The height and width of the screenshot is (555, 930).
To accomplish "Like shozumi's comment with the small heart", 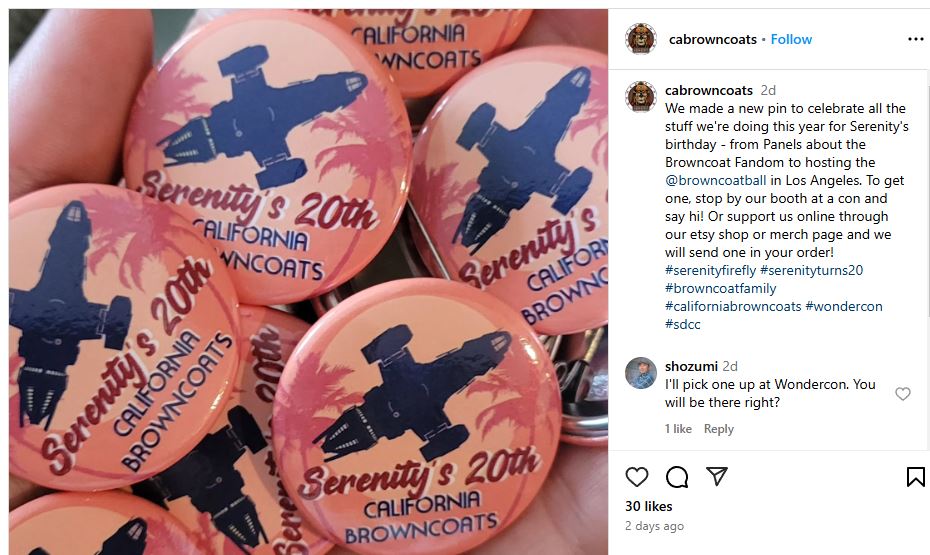I will (903, 394).
